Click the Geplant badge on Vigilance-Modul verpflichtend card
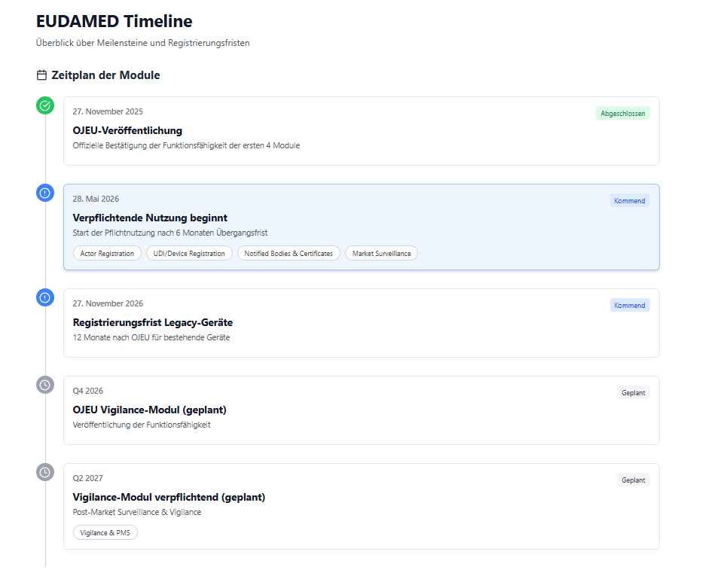Screen dimensions: 702x588 click(x=633, y=480)
